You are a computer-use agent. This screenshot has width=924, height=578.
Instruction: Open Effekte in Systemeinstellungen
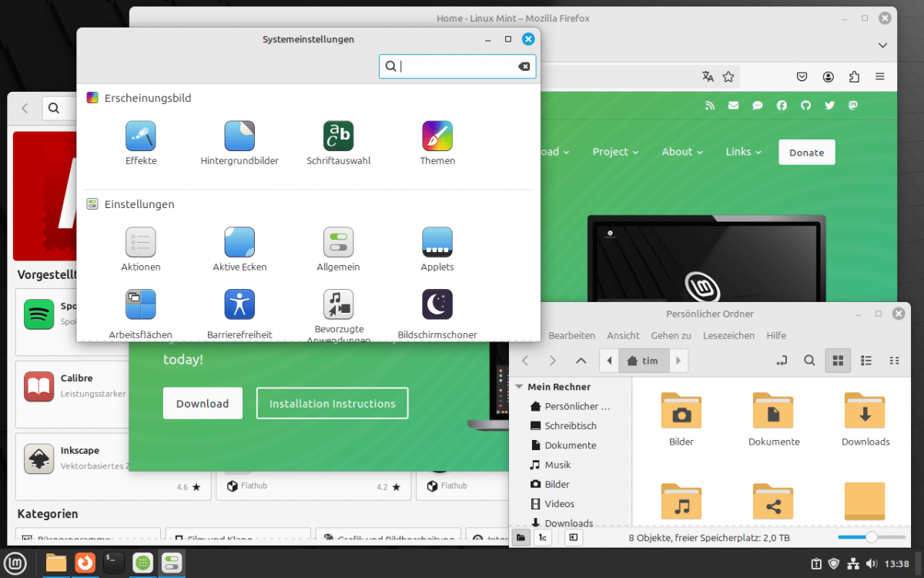coord(141,143)
